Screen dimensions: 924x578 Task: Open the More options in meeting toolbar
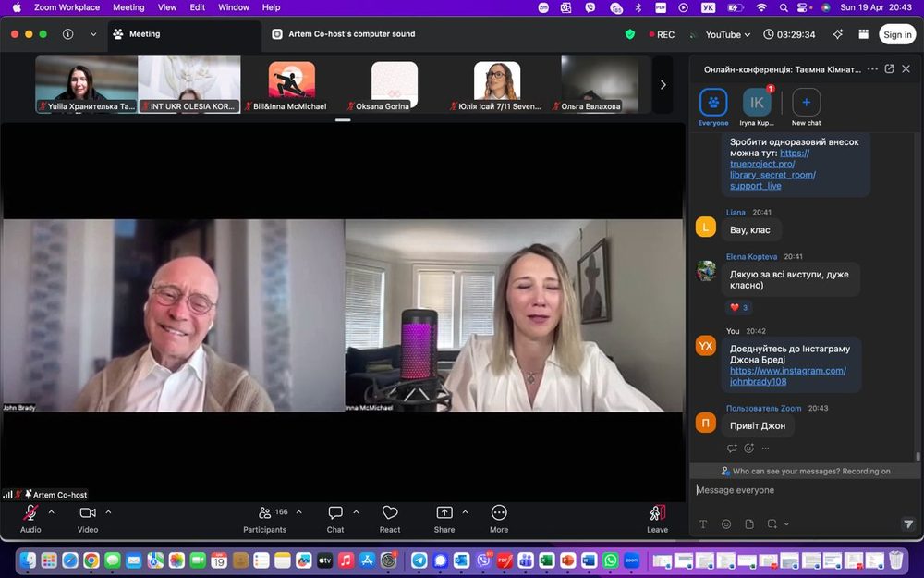499,519
